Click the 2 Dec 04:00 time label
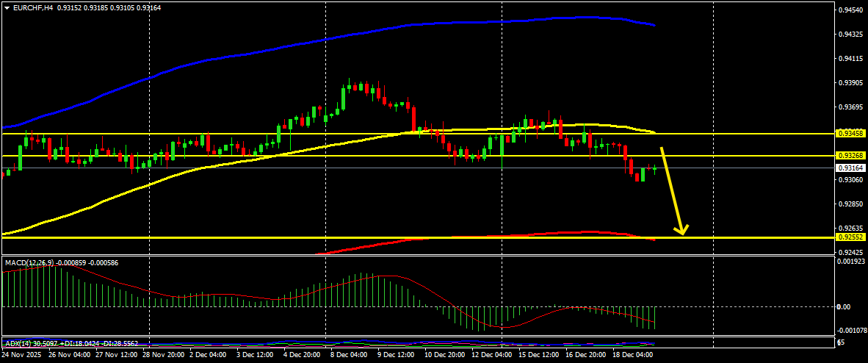Viewport: 868px width, 363px height. click(x=209, y=353)
